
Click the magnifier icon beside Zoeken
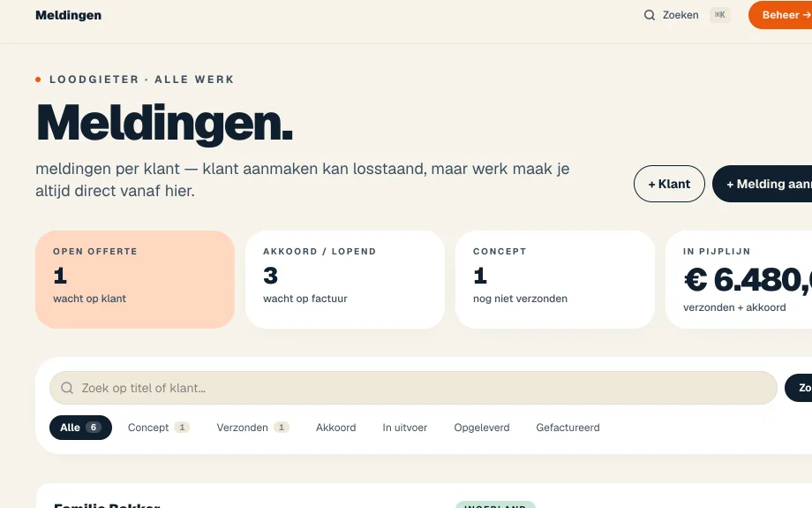[650, 15]
